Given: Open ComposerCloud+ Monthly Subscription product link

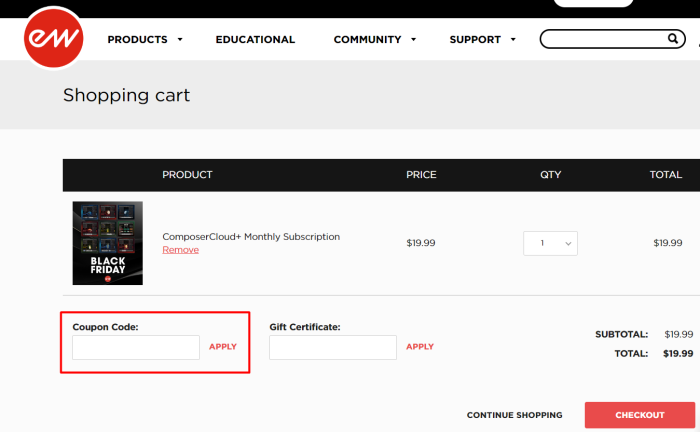Looking at the screenshot, I should tap(251, 237).
